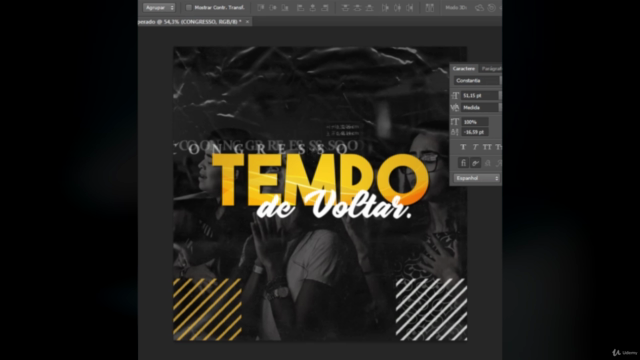Click the Distribute horizontal centers icon
Viewport: 640px width, 360px height.
coord(398,8)
